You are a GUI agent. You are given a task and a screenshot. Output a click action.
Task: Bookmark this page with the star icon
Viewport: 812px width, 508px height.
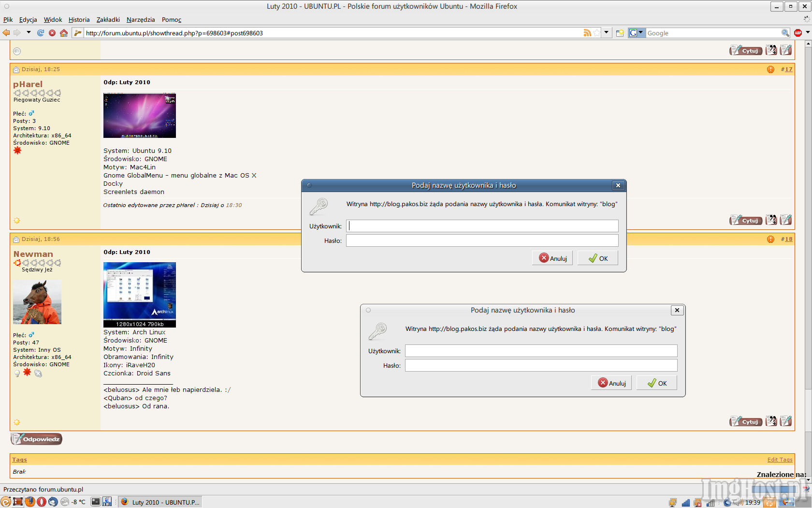click(x=597, y=33)
